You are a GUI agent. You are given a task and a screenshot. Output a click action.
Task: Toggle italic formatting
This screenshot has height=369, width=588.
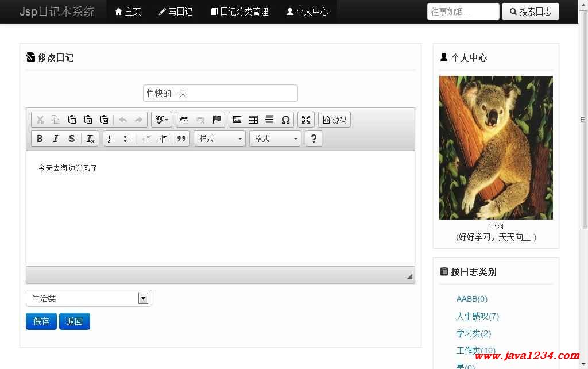(x=56, y=139)
